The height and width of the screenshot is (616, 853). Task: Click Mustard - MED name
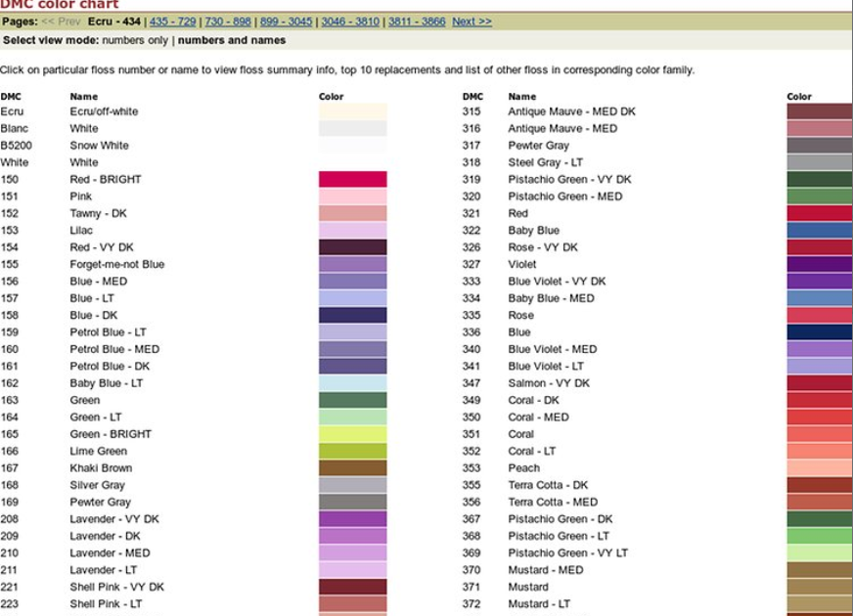[546, 570]
